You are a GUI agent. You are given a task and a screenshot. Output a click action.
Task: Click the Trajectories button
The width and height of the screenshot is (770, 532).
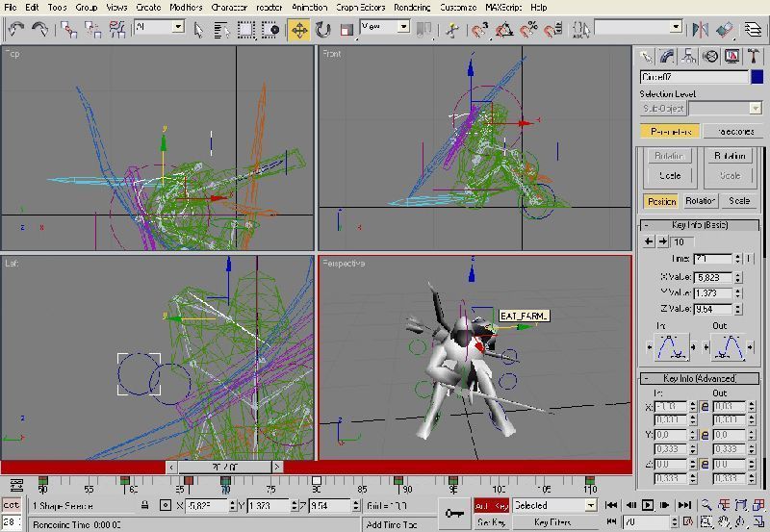pyautogui.click(x=734, y=132)
